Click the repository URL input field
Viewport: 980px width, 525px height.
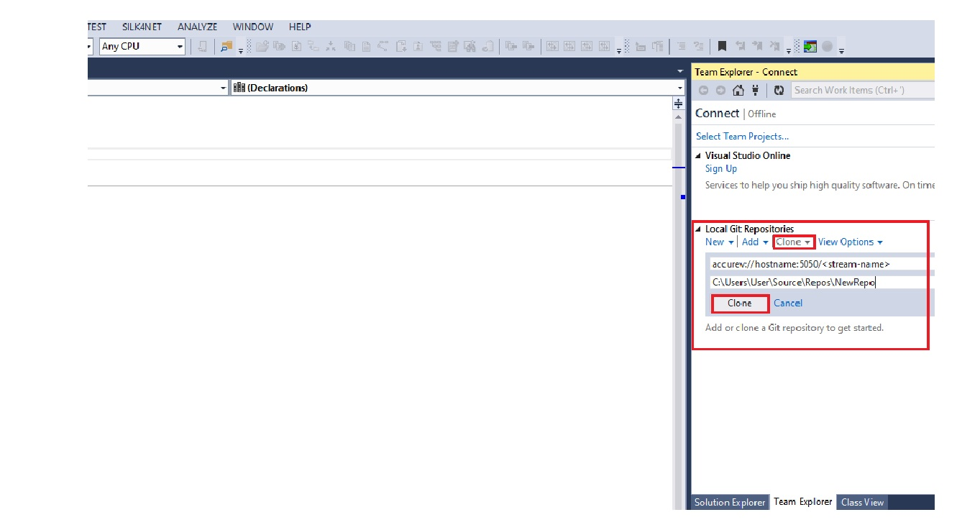pos(820,264)
